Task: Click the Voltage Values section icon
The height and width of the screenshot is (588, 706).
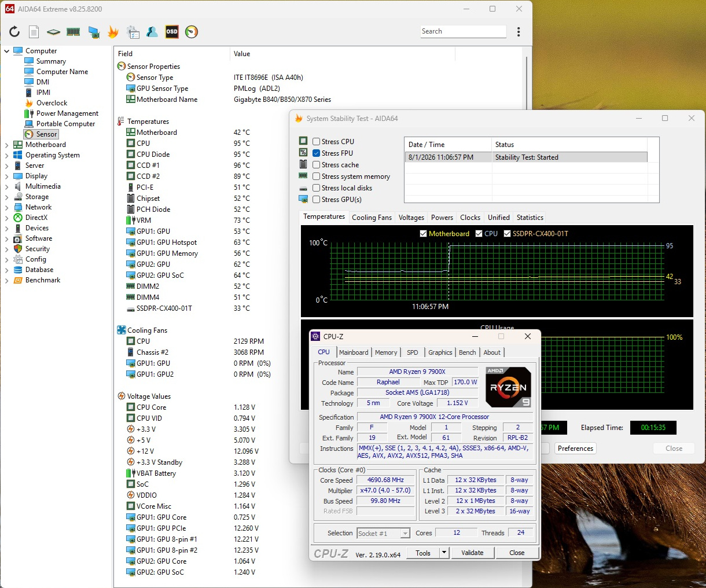Action: (122, 396)
